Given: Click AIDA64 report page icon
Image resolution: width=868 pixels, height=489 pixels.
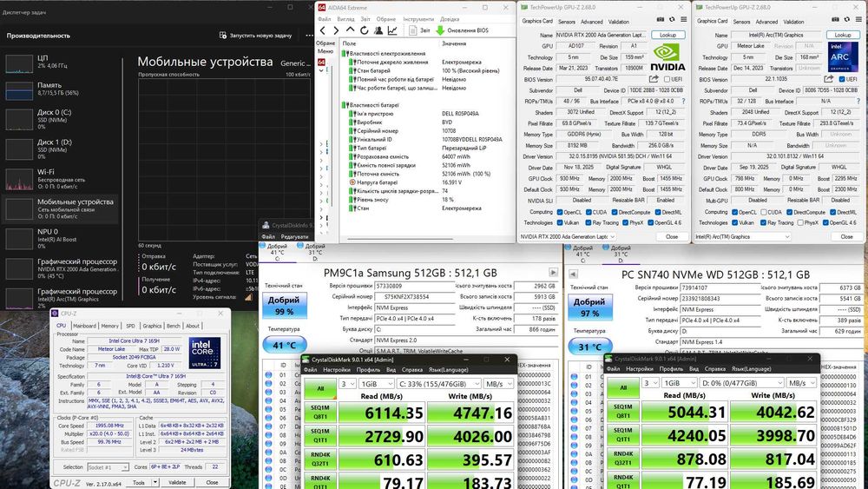Looking at the screenshot, I should [x=413, y=30].
